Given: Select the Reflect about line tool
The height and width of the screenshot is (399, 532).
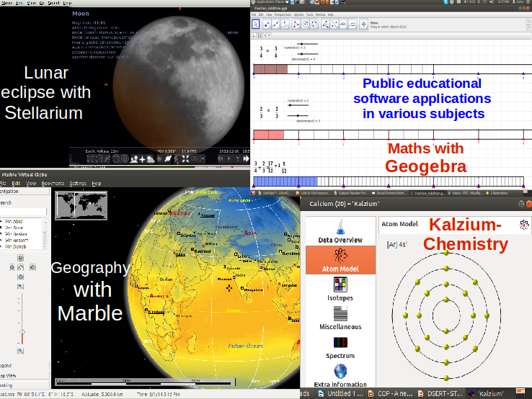Looking at the screenshot, I should tap(334, 24).
